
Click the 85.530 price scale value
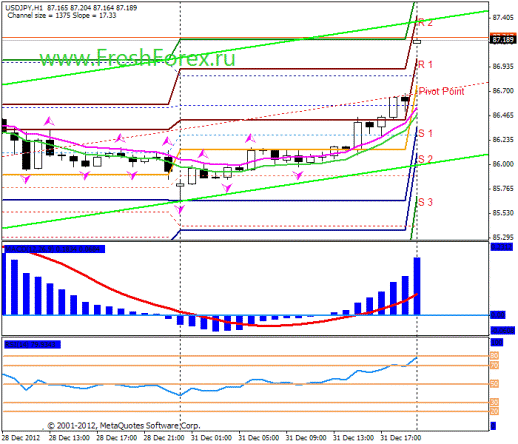(503, 213)
